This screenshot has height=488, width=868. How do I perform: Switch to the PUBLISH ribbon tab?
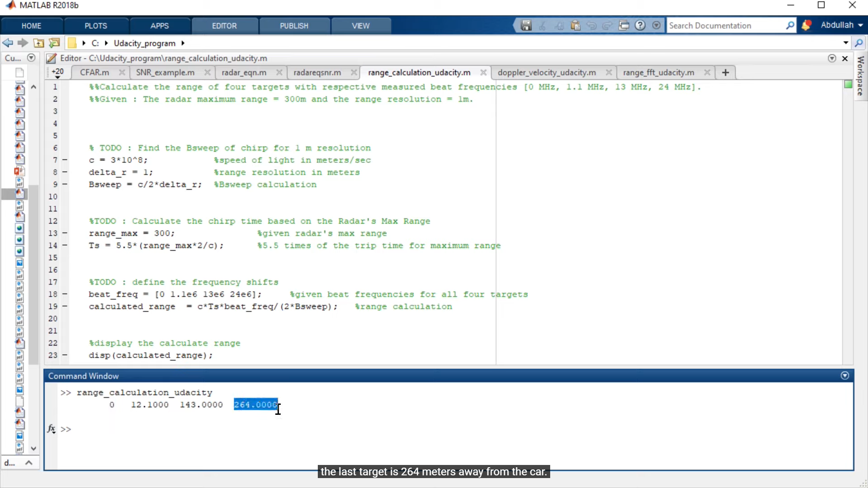(x=294, y=26)
